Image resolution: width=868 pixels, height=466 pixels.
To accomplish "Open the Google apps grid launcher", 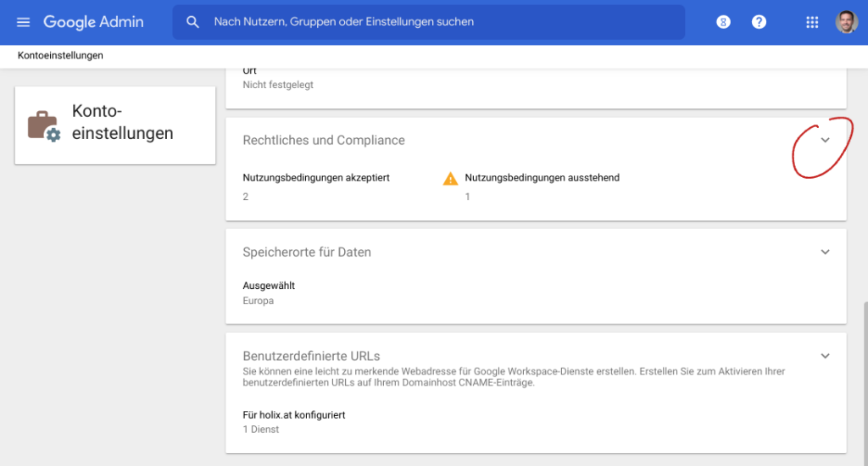I will click(812, 22).
